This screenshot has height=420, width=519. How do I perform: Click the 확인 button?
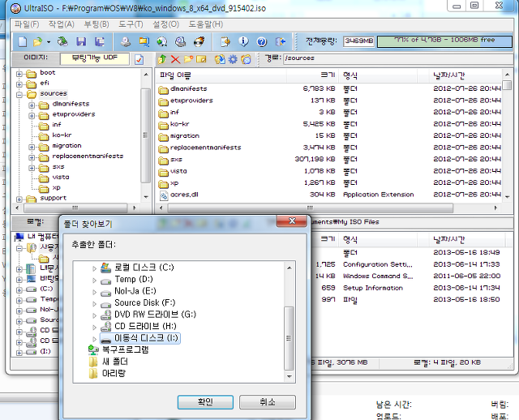click(x=205, y=402)
